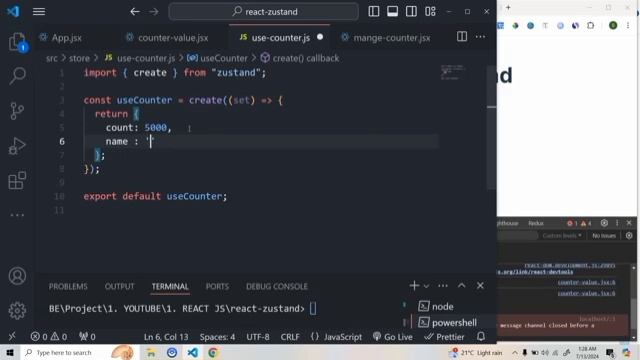Show additional views ellipsis in activity bar
The height and width of the screenshot is (360, 640).
point(17,215)
